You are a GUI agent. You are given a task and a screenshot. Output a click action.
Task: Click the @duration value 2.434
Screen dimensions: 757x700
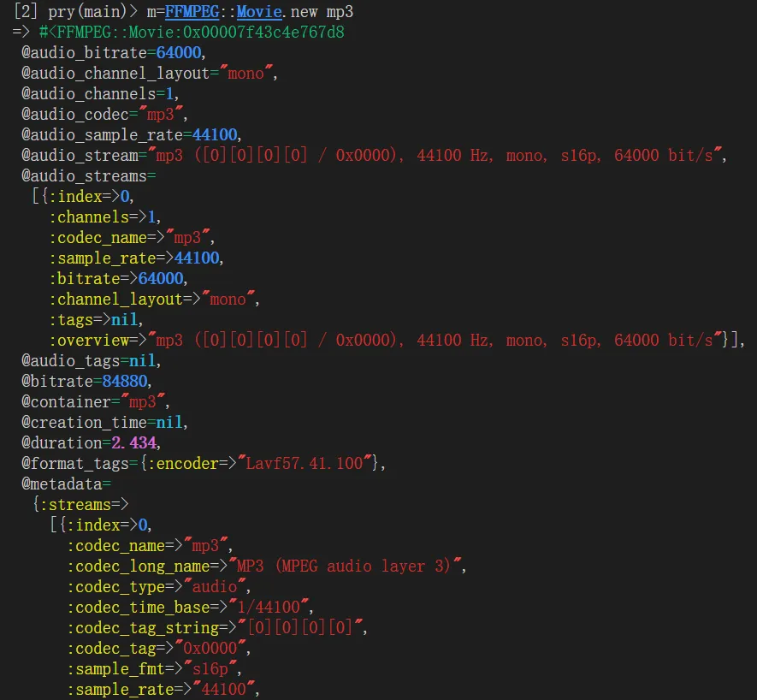coord(133,442)
